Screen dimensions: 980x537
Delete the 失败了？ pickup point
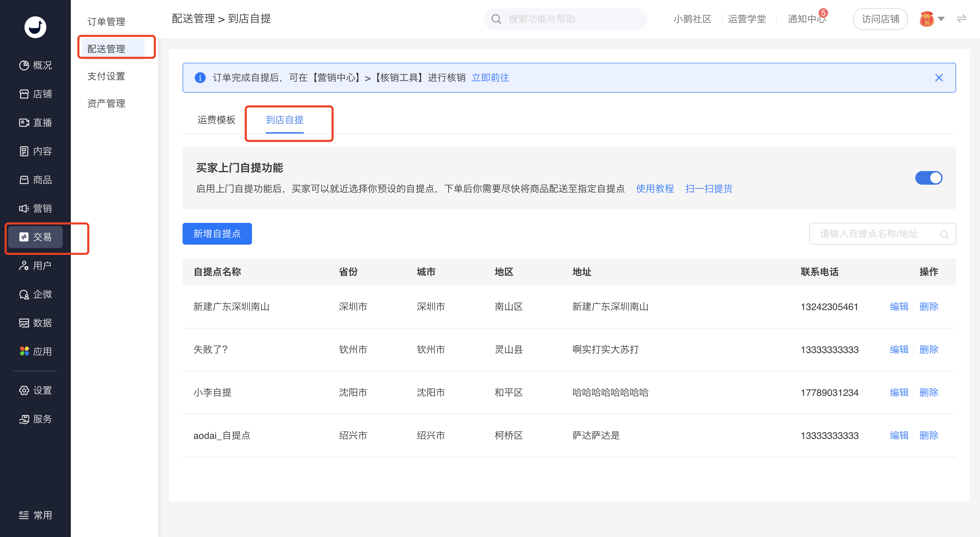pyautogui.click(x=929, y=350)
